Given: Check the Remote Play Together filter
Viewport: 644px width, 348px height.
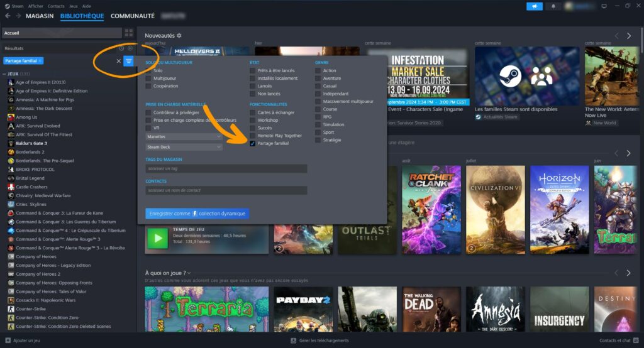Looking at the screenshot, I should point(253,136).
